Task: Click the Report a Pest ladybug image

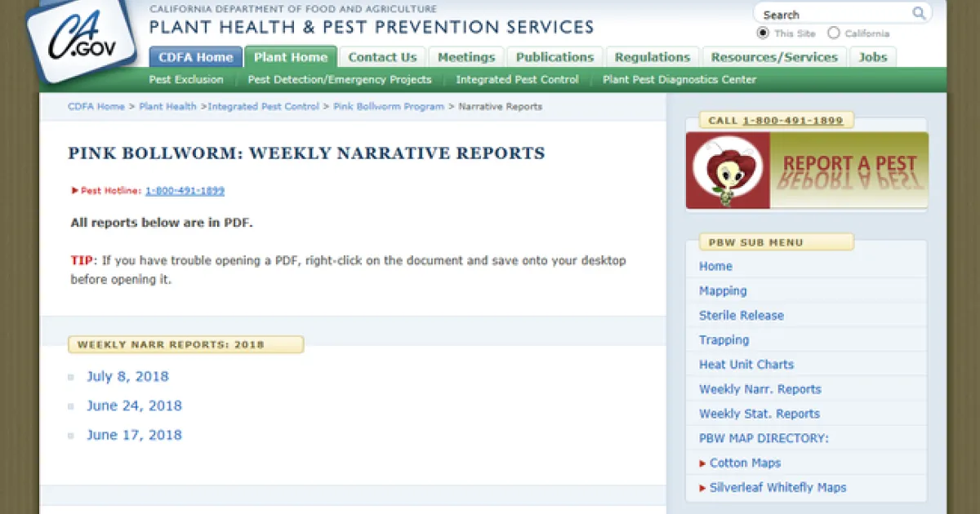Action: click(728, 171)
